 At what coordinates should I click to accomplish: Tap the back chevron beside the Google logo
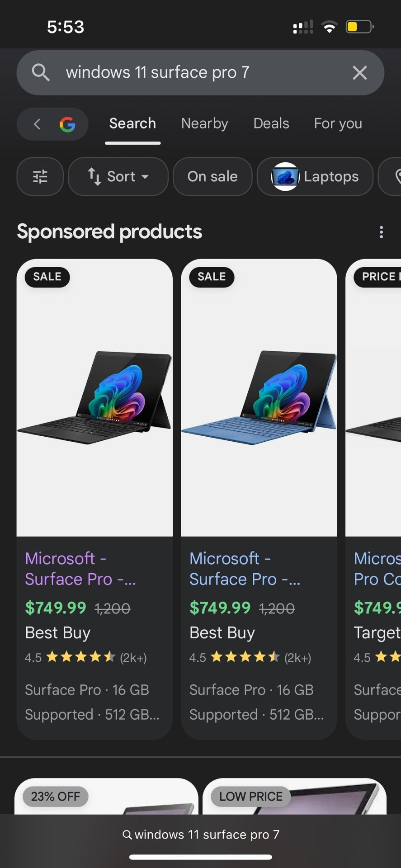[x=37, y=124]
